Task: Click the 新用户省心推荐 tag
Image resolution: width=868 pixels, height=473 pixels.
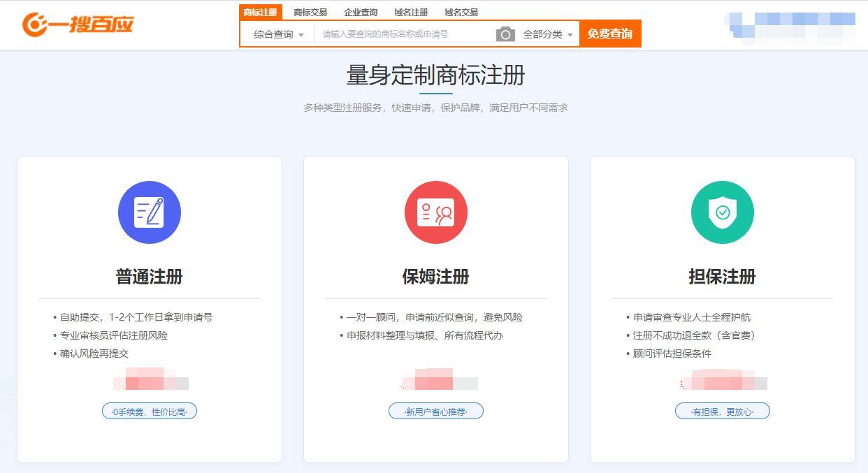Action: click(436, 412)
